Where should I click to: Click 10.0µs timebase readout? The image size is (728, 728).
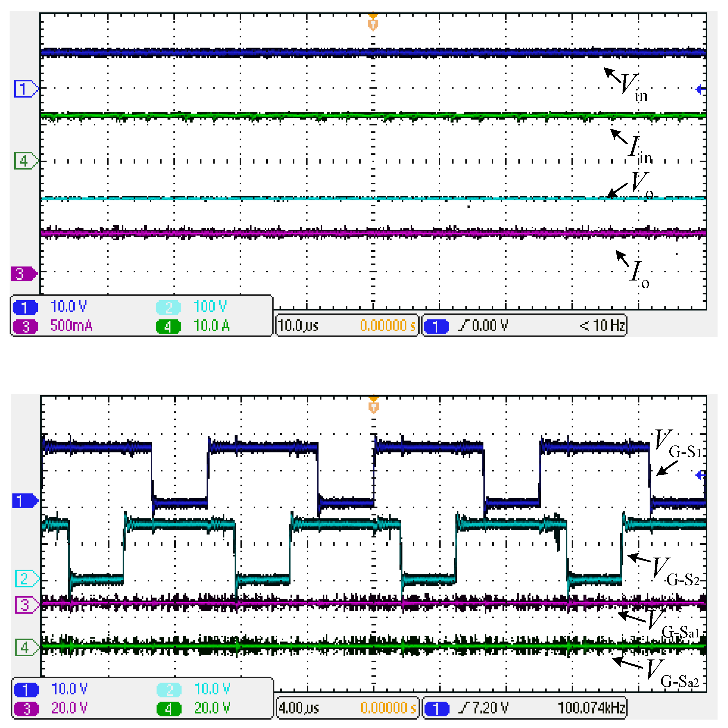(x=299, y=326)
